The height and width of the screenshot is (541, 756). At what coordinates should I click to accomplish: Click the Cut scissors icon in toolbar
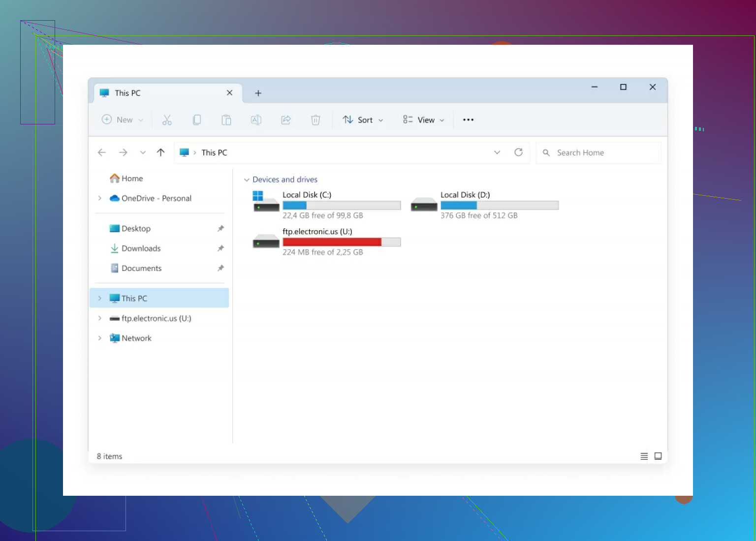click(x=167, y=120)
